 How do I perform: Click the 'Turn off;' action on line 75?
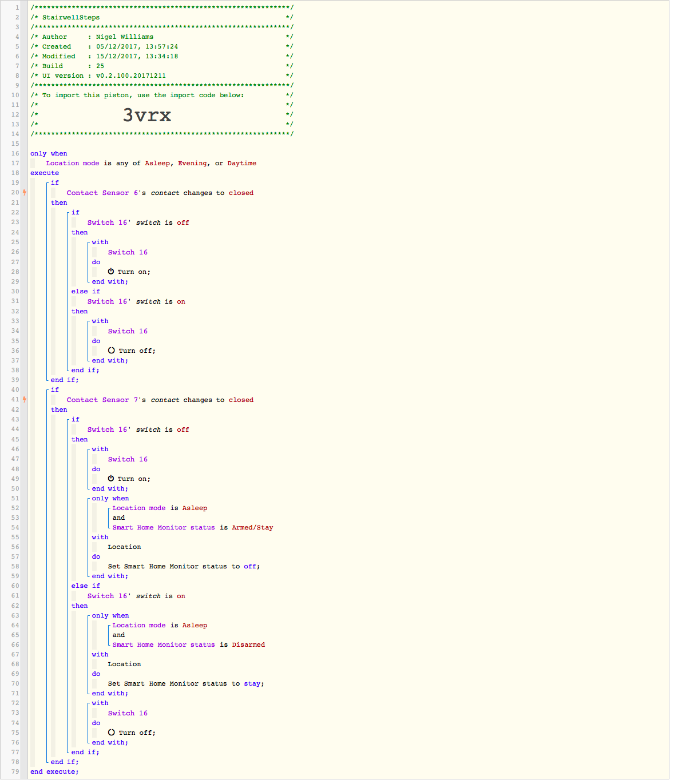pos(137,733)
